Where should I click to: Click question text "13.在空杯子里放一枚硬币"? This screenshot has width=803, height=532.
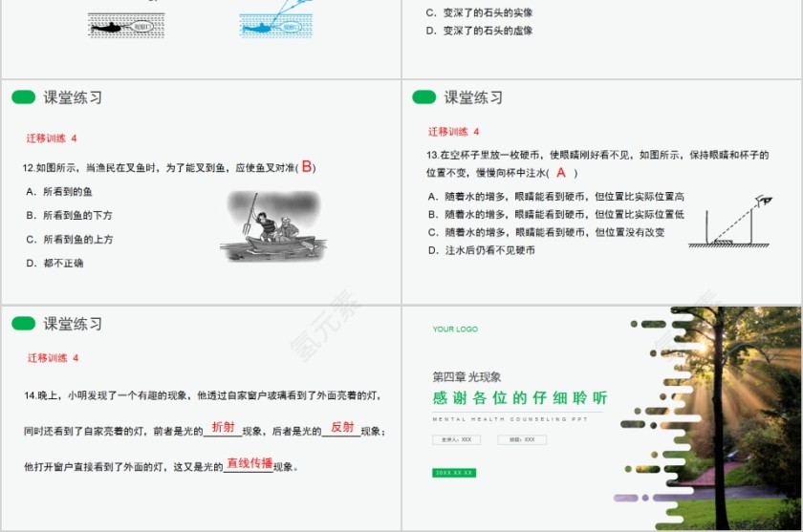[x=483, y=155]
